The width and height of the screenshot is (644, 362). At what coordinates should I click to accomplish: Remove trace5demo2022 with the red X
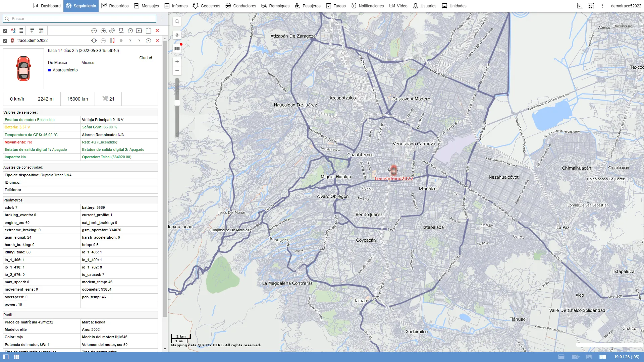157,41
